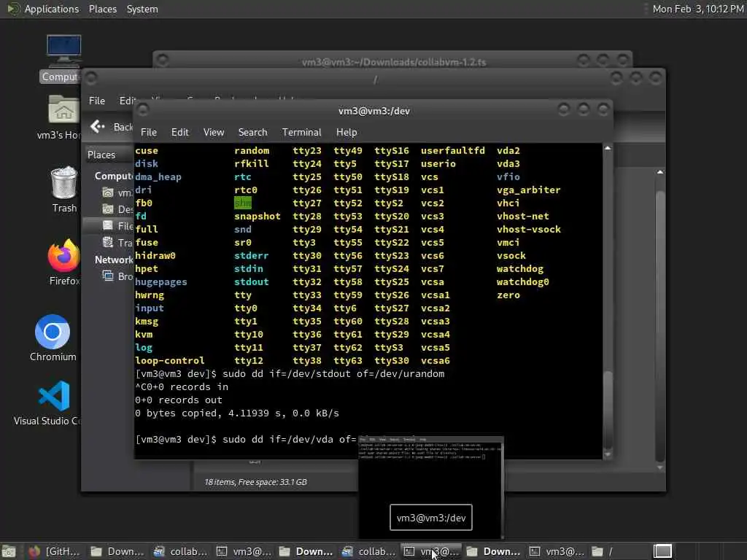
Task: Open the Terminal menu in the terminal window
Action: coord(301,133)
